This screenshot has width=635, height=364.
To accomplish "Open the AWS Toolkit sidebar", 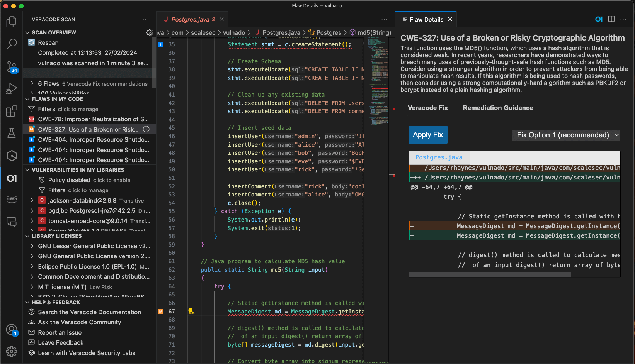I will (12, 200).
